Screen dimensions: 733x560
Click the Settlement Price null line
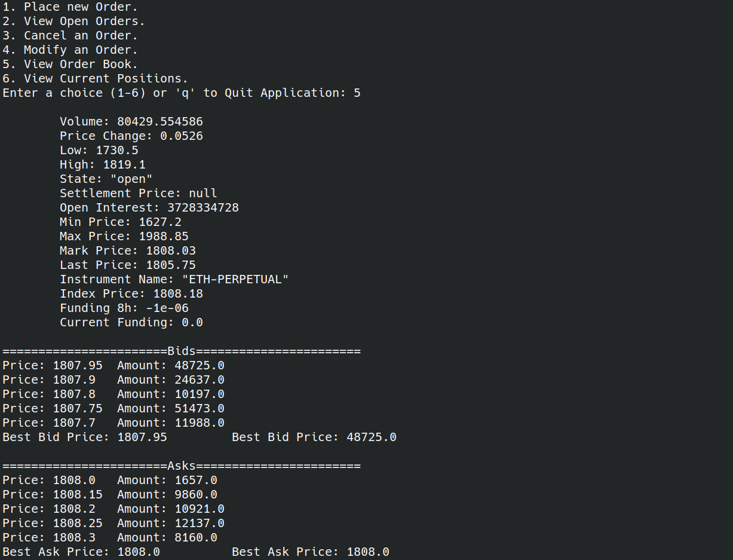point(139,194)
